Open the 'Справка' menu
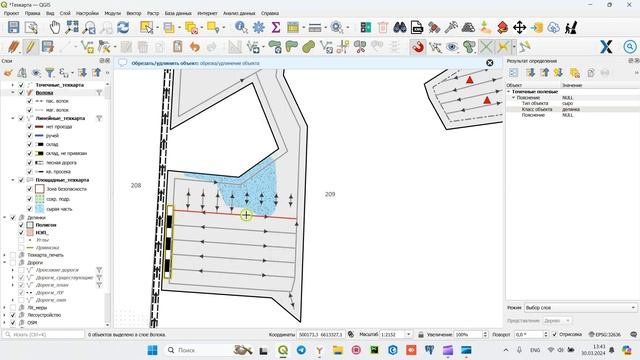 pos(270,13)
